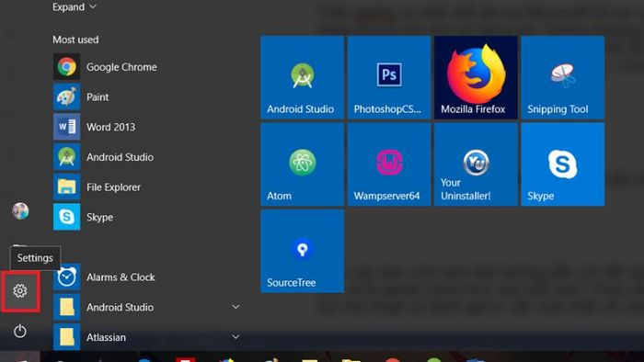Launch the Android Studio tile
644x362 pixels.
coord(302,77)
